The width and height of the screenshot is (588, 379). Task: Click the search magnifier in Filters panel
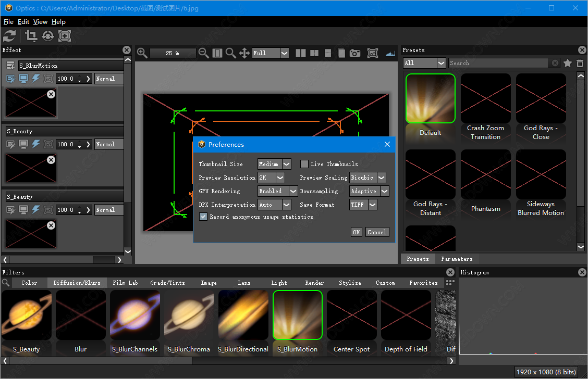point(6,282)
